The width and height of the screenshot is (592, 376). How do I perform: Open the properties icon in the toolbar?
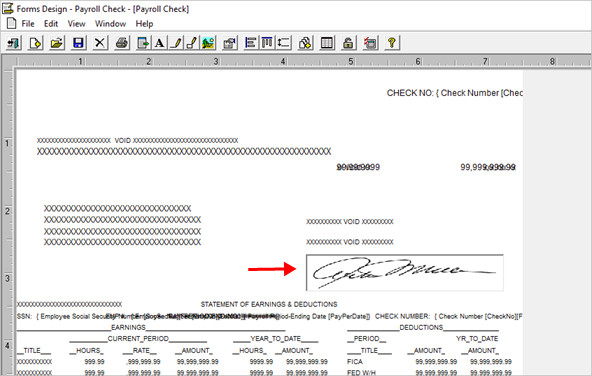pyautogui.click(x=230, y=43)
